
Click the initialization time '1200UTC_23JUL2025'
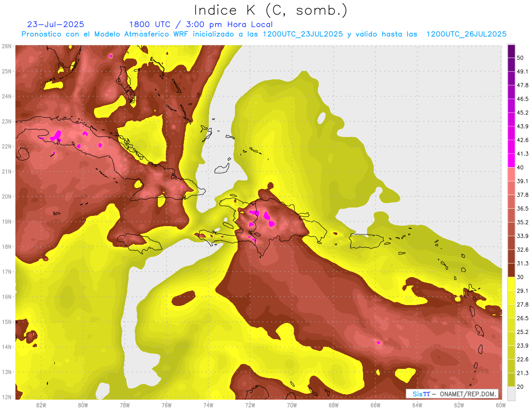coord(302,34)
